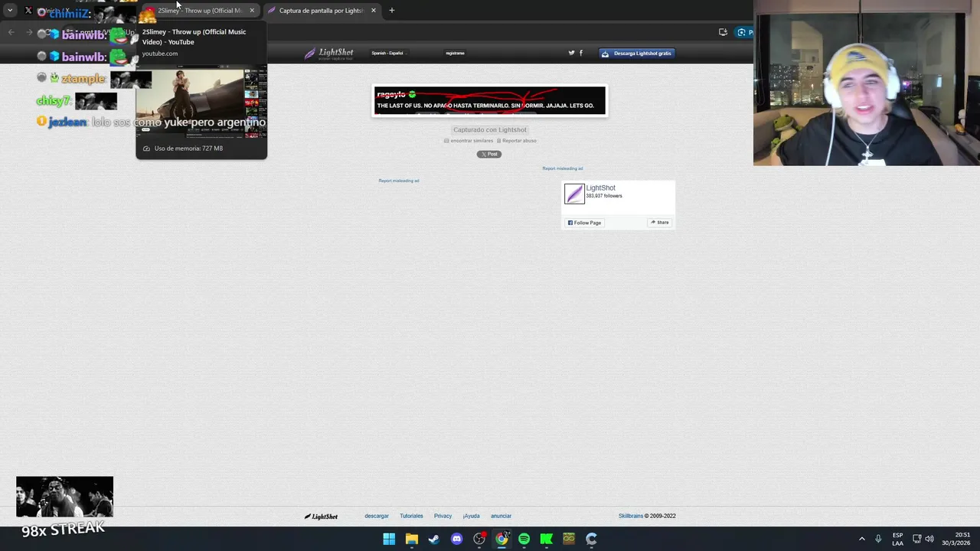The width and height of the screenshot is (980, 551).
Task: Open the olive green taskbar app icon
Action: pyautogui.click(x=569, y=539)
